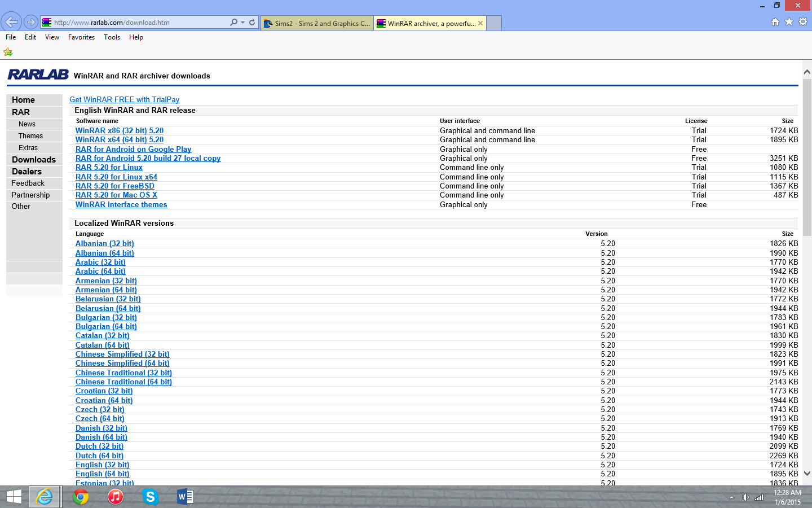Open the Tools gear icon at top right
The image size is (812, 508).
[803, 22]
